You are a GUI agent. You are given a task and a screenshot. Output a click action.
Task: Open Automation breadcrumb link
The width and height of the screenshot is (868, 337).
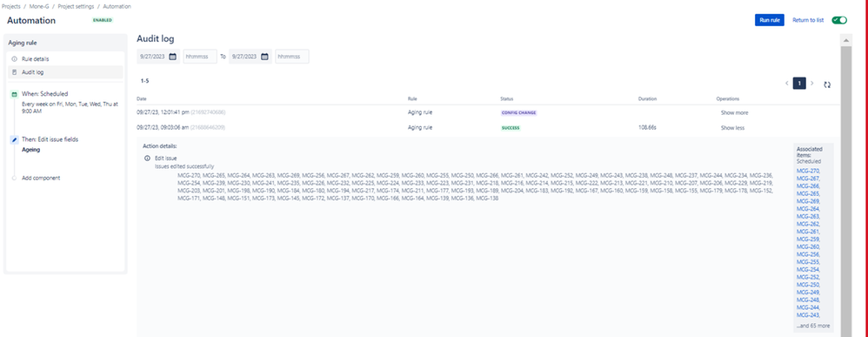(x=117, y=6)
